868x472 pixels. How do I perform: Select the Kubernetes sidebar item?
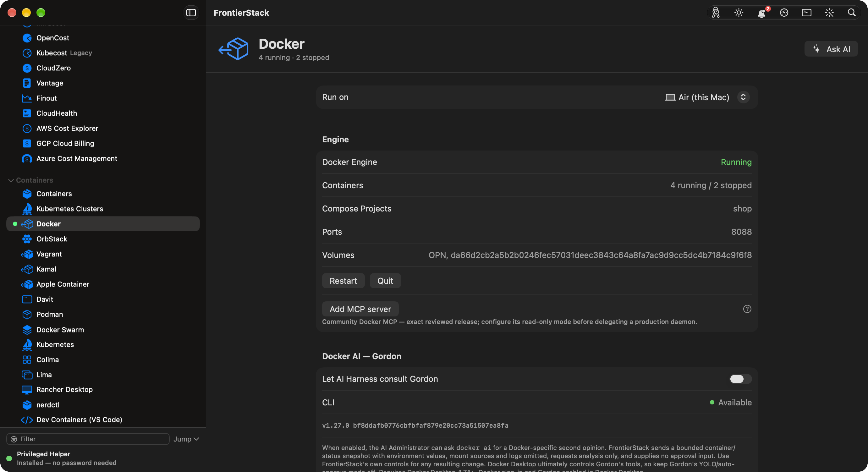(x=103, y=344)
